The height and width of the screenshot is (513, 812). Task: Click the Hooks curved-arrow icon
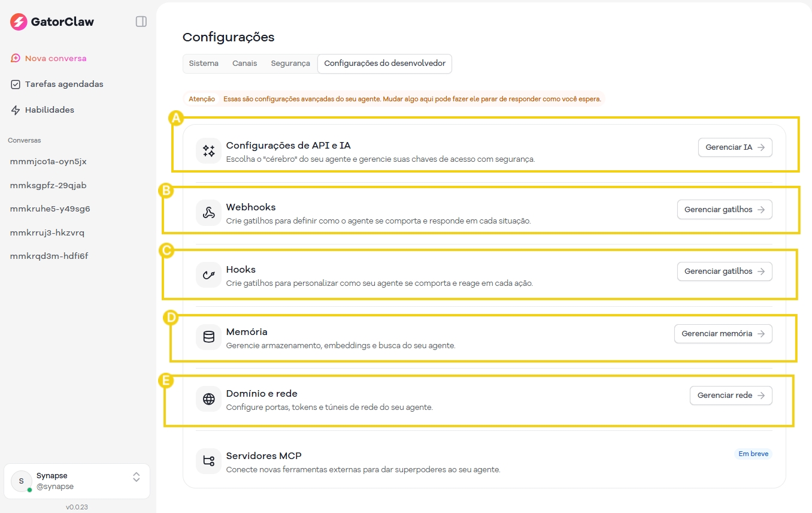(208, 274)
